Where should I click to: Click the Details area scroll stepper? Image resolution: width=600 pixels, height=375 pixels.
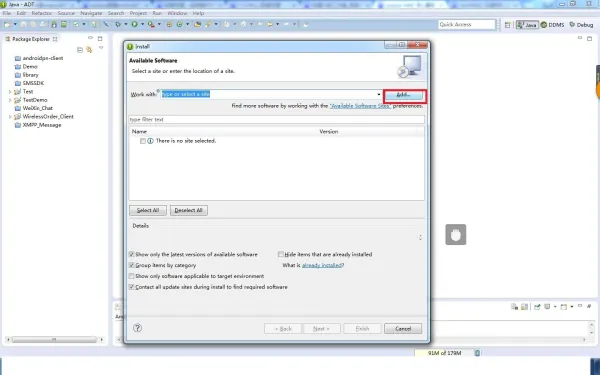click(x=420, y=237)
